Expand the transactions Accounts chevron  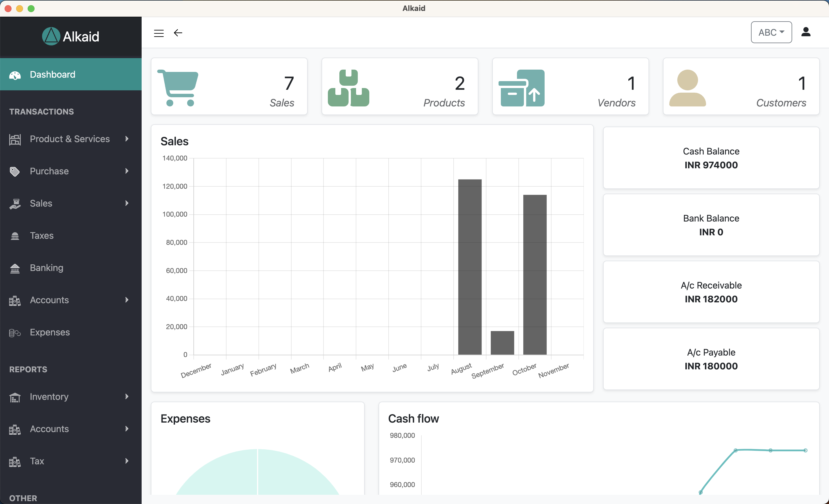127,299
